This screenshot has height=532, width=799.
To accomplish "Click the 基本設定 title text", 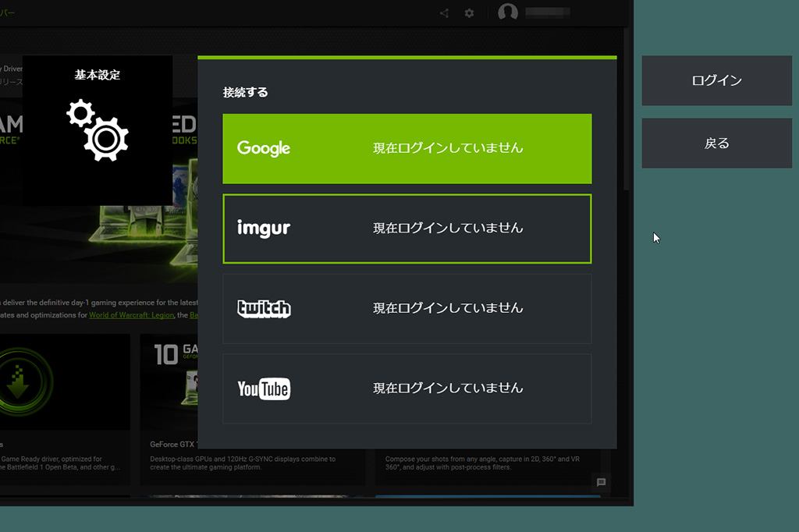I will [98, 75].
